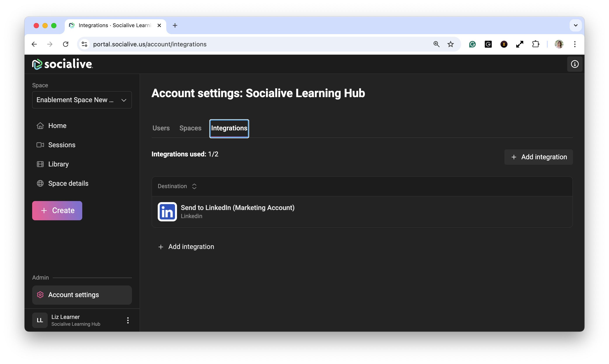Screen dimensions: 609x364
Task: Click the browser address bar URL
Action: pyautogui.click(x=150, y=44)
